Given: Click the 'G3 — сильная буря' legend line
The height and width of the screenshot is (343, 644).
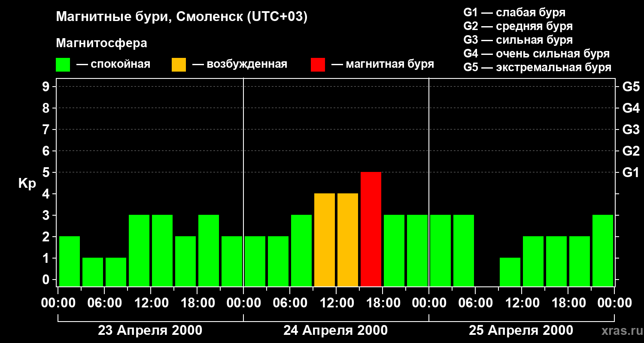Looking at the screenshot, I should click(x=518, y=40).
